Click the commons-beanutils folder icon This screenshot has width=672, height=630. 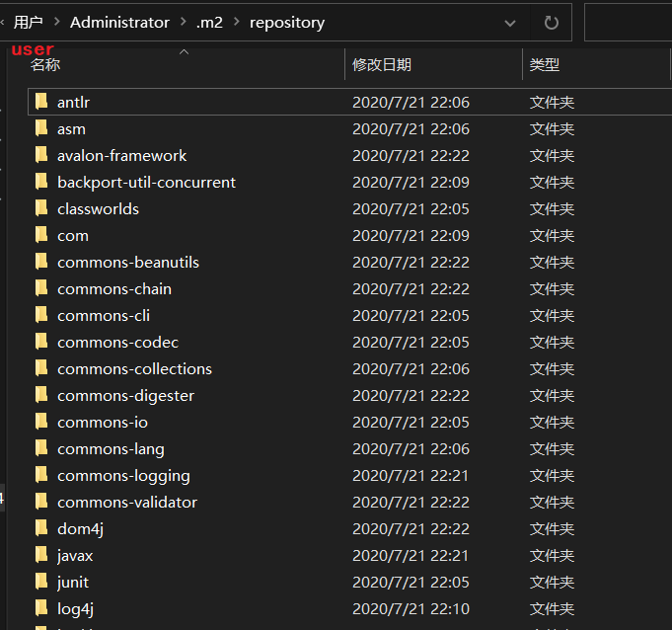41,262
